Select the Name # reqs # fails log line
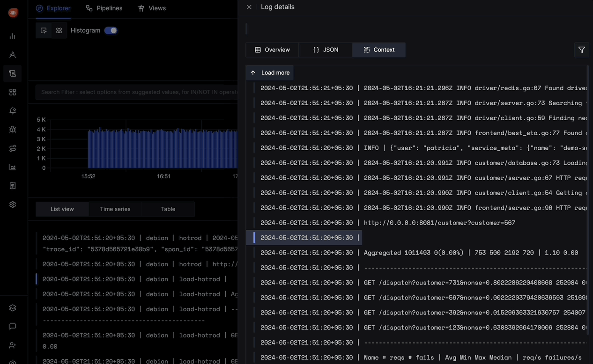 (417, 357)
